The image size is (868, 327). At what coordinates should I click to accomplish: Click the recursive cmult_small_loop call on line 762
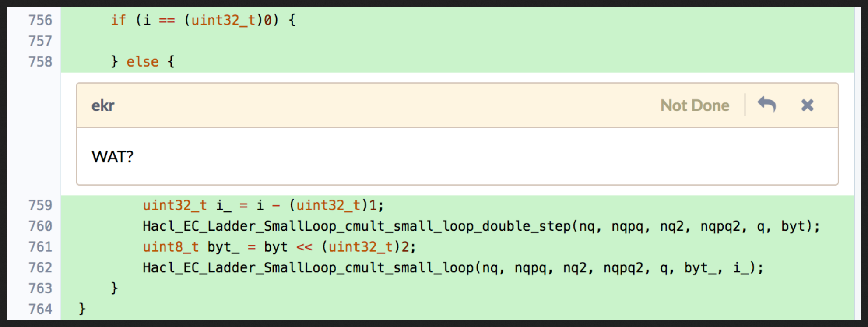[x=453, y=267]
